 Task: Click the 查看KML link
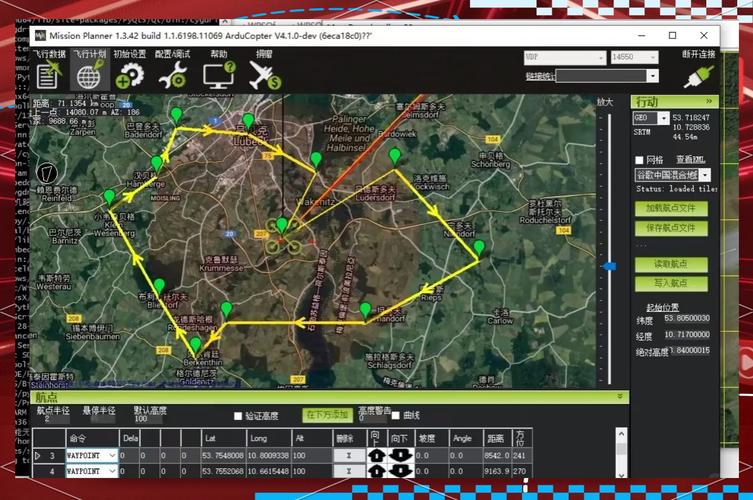(690, 160)
